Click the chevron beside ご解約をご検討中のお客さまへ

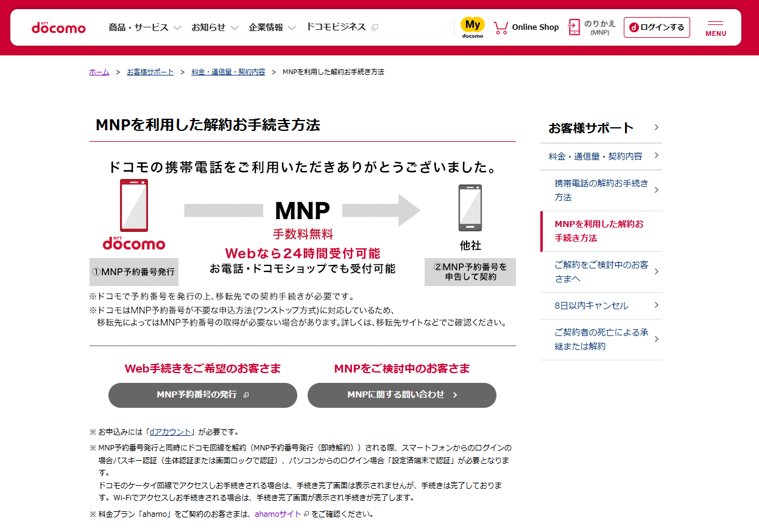click(x=657, y=271)
